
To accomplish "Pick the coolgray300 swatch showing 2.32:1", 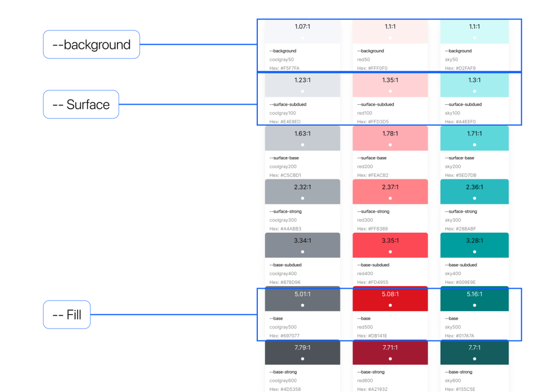I will [302, 192].
